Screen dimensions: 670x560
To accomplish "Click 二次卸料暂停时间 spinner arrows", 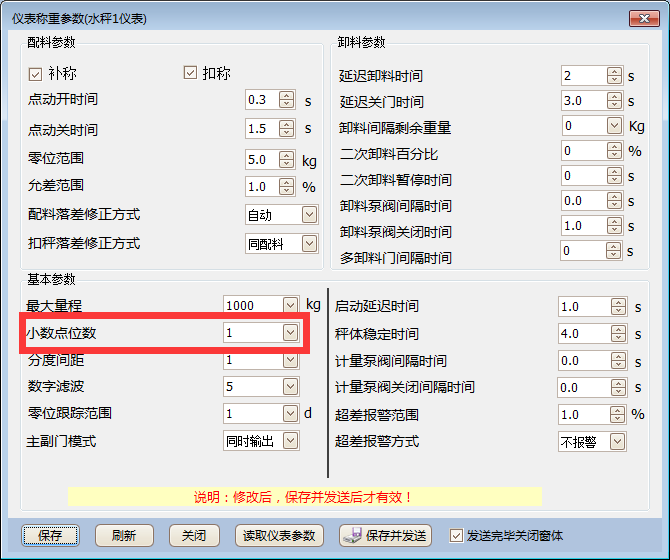I will pyautogui.click(x=614, y=176).
